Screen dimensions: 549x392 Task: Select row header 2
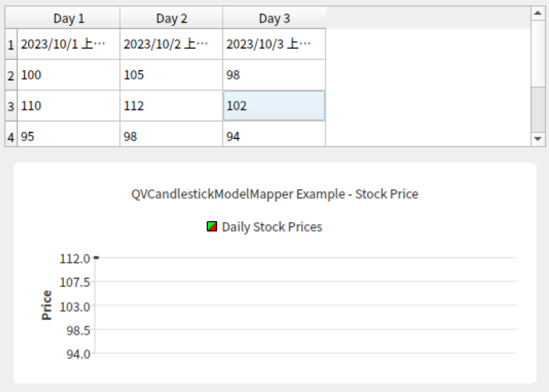[11, 75]
